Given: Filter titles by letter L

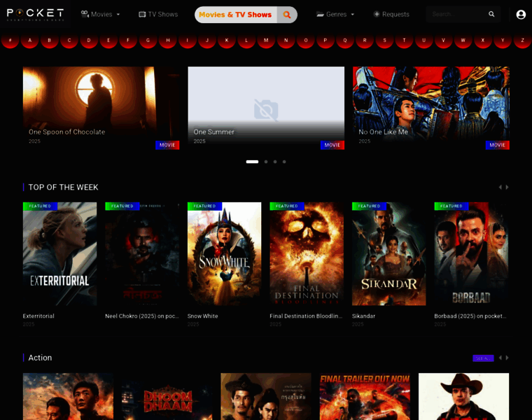Looking at the screenshot, I should pyautogui.click(x=246, y=40).
